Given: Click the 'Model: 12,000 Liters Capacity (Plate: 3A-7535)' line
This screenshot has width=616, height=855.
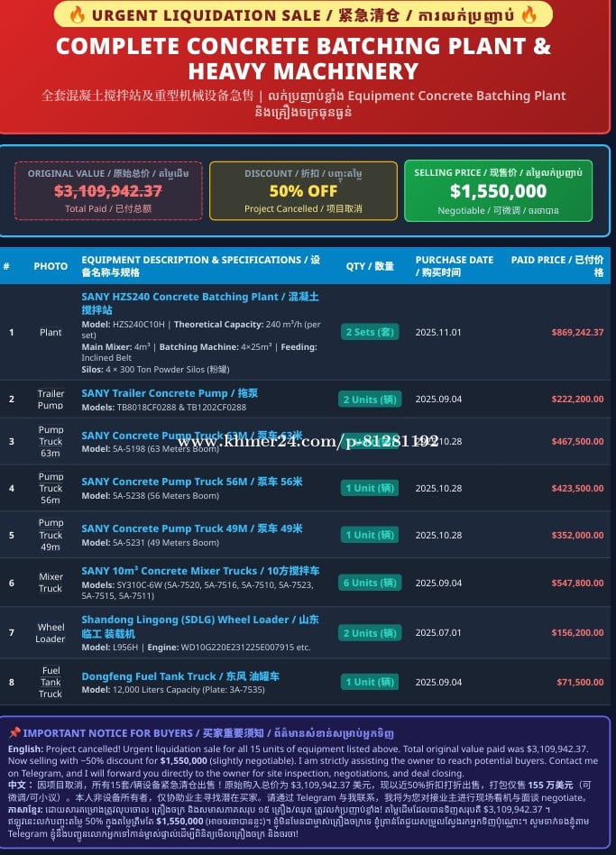Looking at the screenshot, I should (173, 690).
